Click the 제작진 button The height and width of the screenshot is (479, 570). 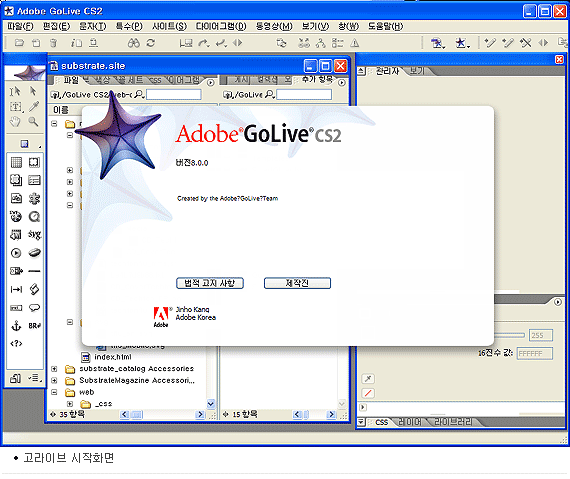[x=297, y=283]
